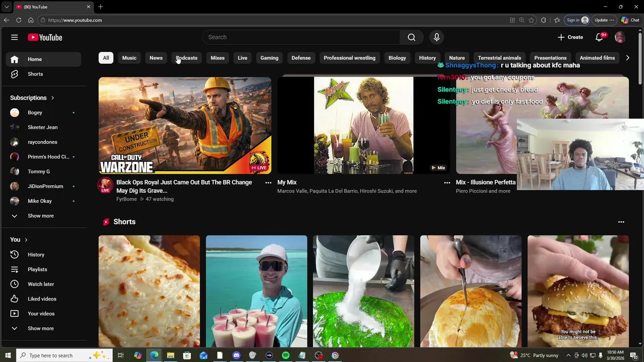Click the Windows Start button
The height and width of the screenshot is (362, 644).
tap(8, 355)
